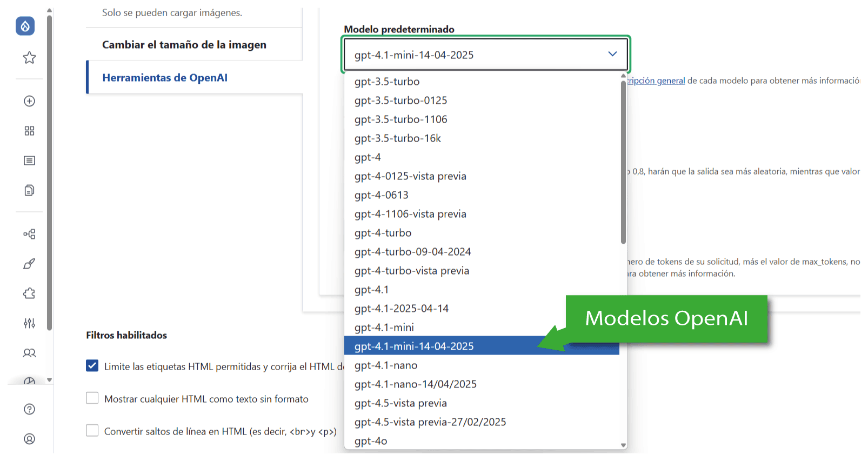Open the structure hierarchy icon in sidebar
Viewport: 868px width, 461px height.
pyautogui.click(x=29, y=234)
